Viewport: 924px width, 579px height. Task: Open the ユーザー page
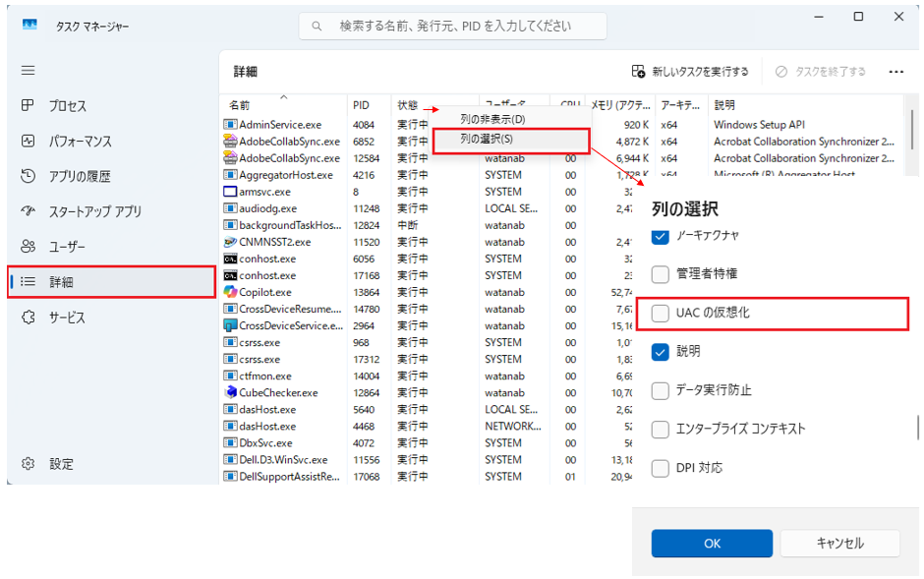tap(112, 246)
